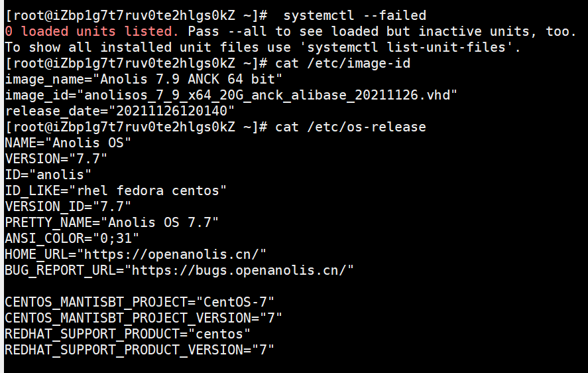Click the ID="anolis" line
Image resolution: width=588 pixels, height=373 pixels.
coord(48,175)
